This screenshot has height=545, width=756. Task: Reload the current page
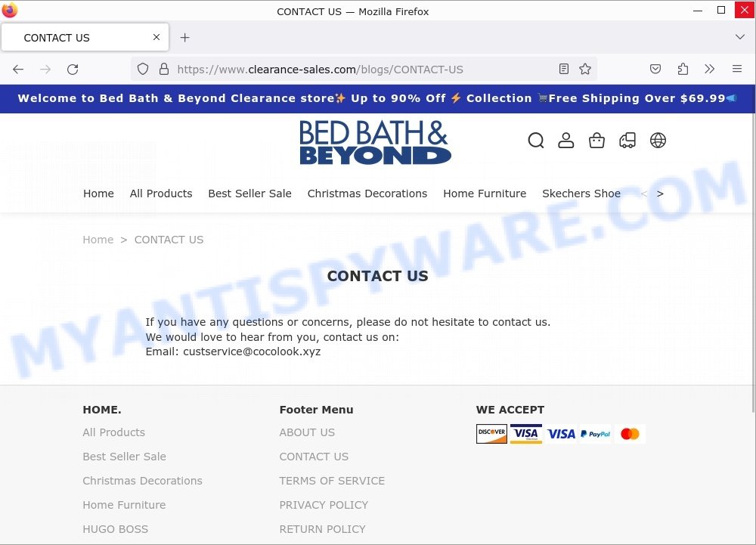(x=73, y=70)
